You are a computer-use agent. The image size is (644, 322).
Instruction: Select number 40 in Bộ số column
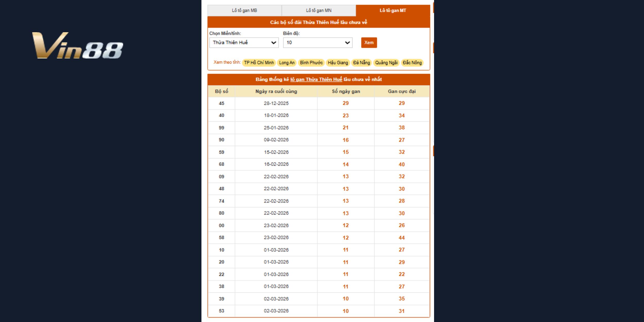coord(222,115)
